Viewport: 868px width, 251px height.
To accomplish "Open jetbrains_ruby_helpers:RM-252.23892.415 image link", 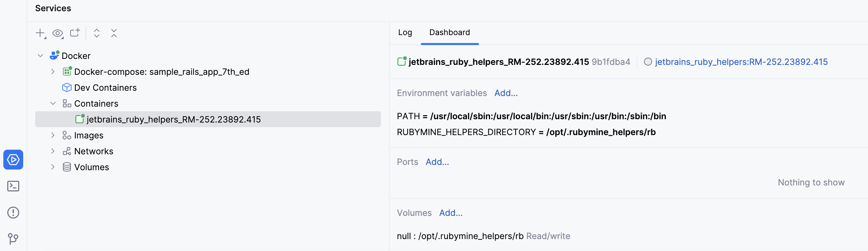I will click(741, 62).
